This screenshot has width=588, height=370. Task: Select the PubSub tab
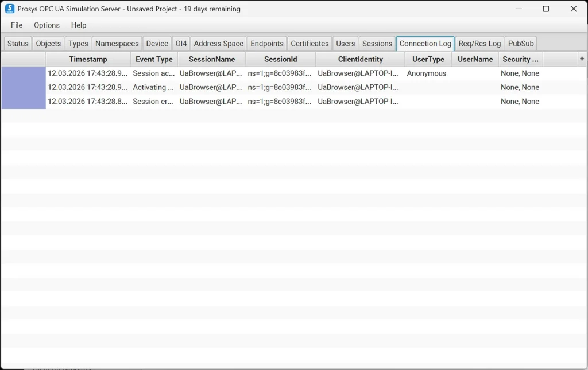click(x=521, y=44)
